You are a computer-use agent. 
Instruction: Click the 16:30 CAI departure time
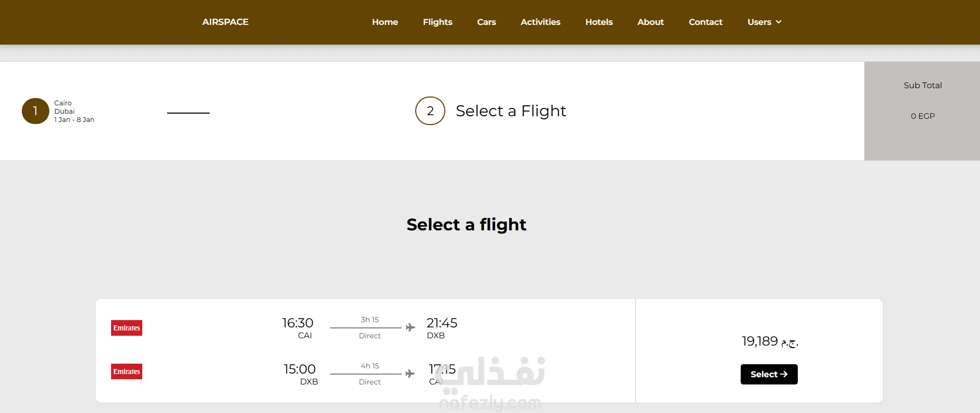pyautogui.click(x=298, y=323)
